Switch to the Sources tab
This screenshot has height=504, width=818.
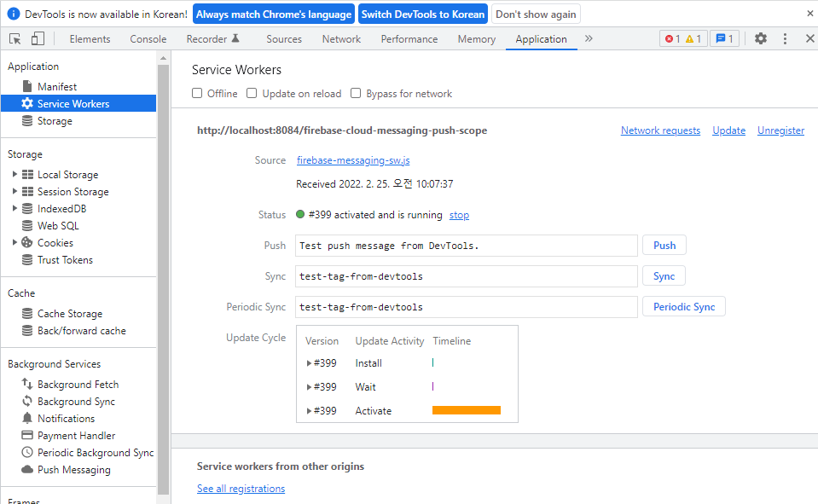[x=284, y=39]
